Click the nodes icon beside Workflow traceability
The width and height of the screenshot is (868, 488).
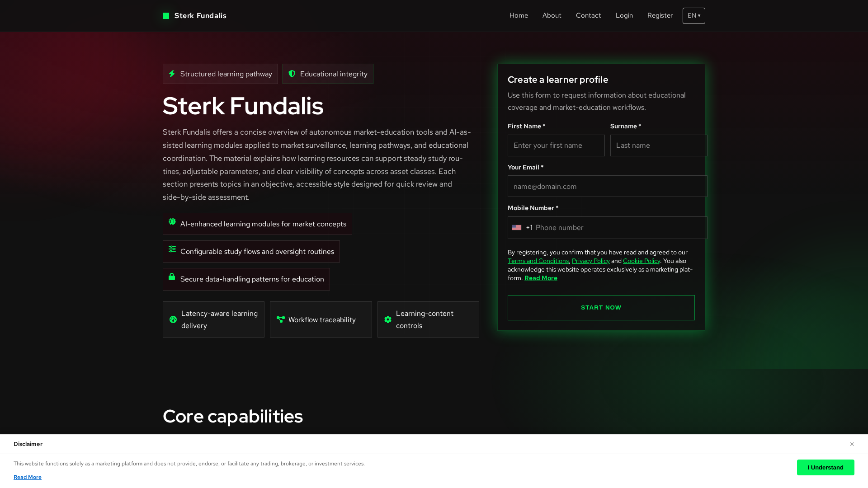[281, 319]
